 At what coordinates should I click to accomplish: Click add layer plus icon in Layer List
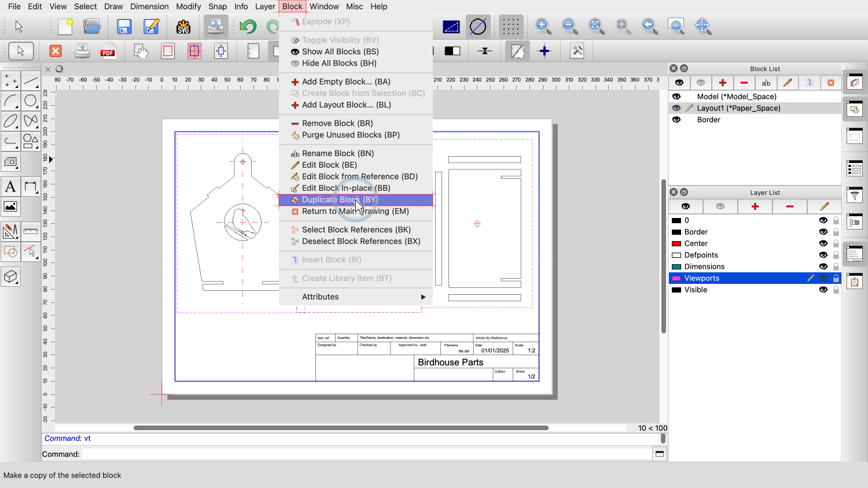click(x=755, y=206)
